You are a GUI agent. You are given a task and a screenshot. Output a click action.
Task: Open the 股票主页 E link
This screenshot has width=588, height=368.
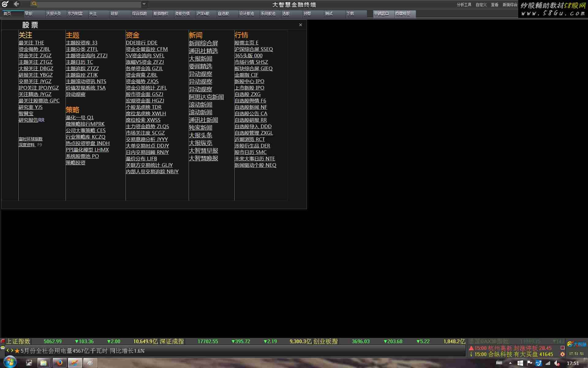click(246, 43)
